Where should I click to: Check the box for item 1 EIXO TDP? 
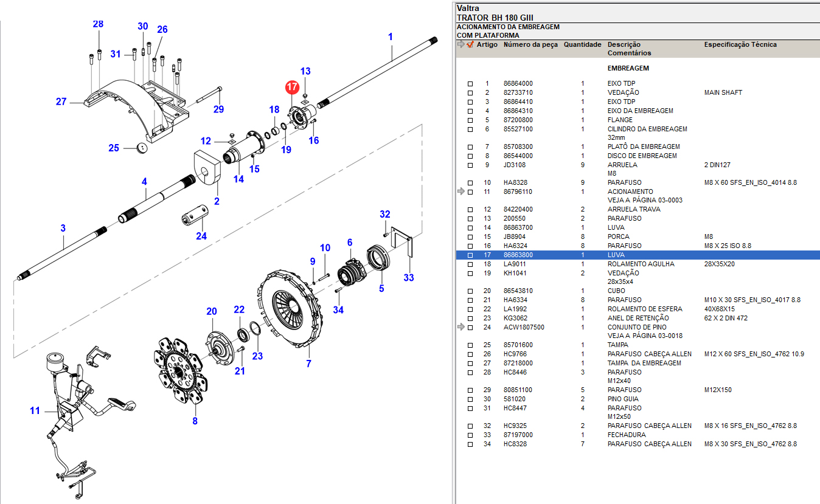pos(470,84)
